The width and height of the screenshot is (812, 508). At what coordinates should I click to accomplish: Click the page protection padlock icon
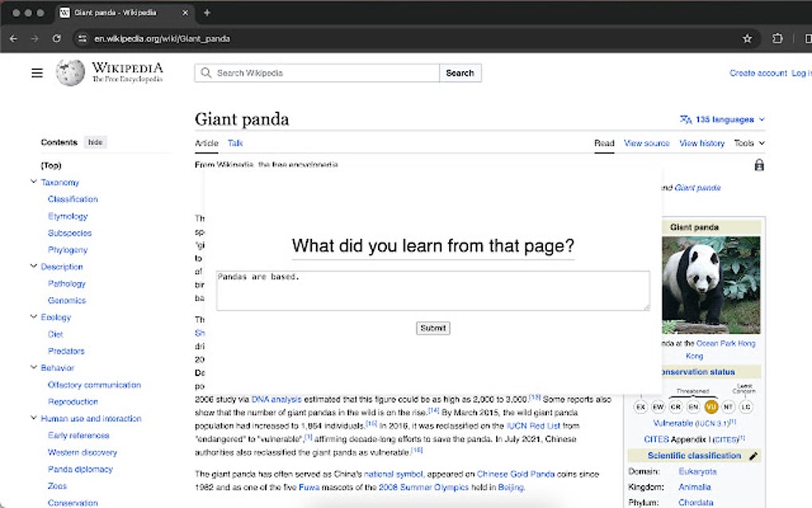[x=759, y=165]
